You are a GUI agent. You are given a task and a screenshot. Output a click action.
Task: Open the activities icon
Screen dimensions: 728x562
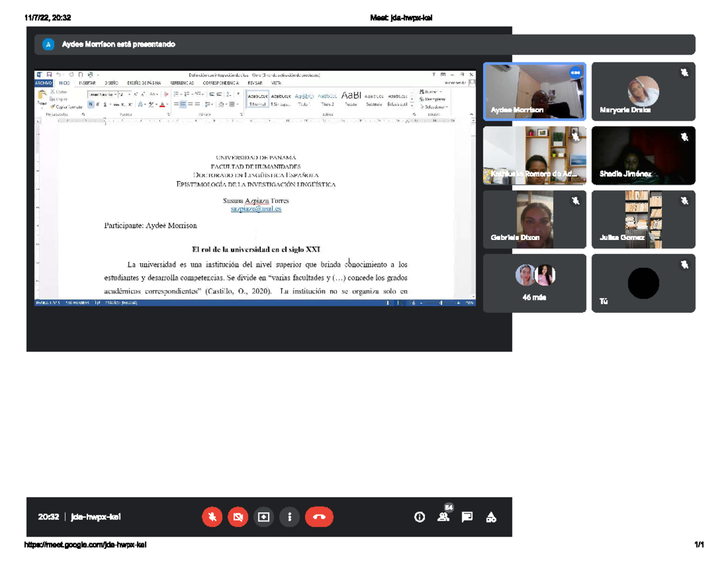491,517
